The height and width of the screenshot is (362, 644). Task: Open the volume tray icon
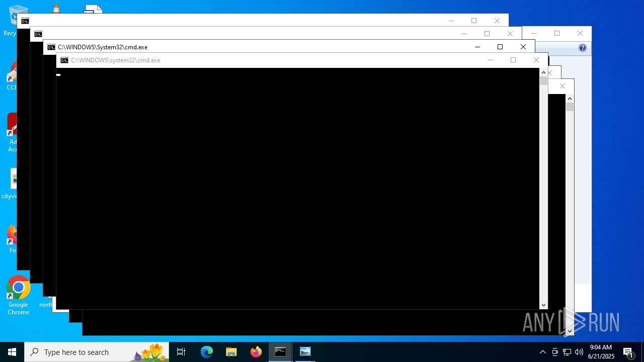pyautogui.click(x=579, y=352)
